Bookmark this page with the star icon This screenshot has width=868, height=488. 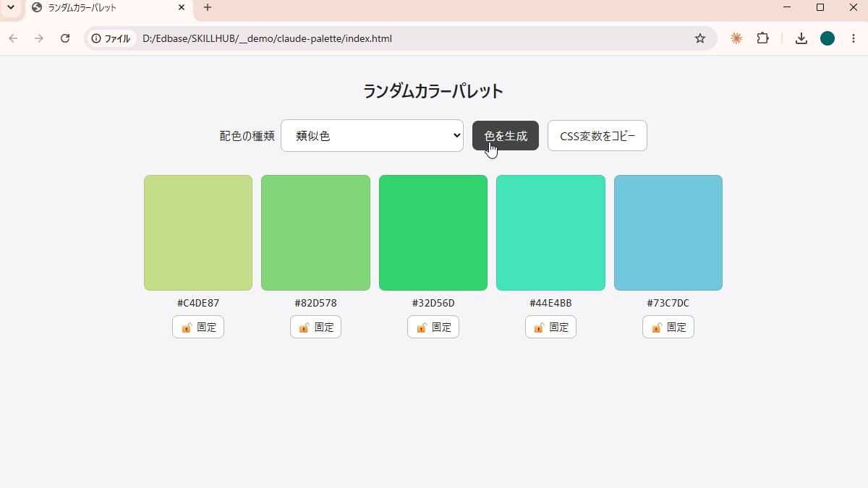click(x=700, y=38)
